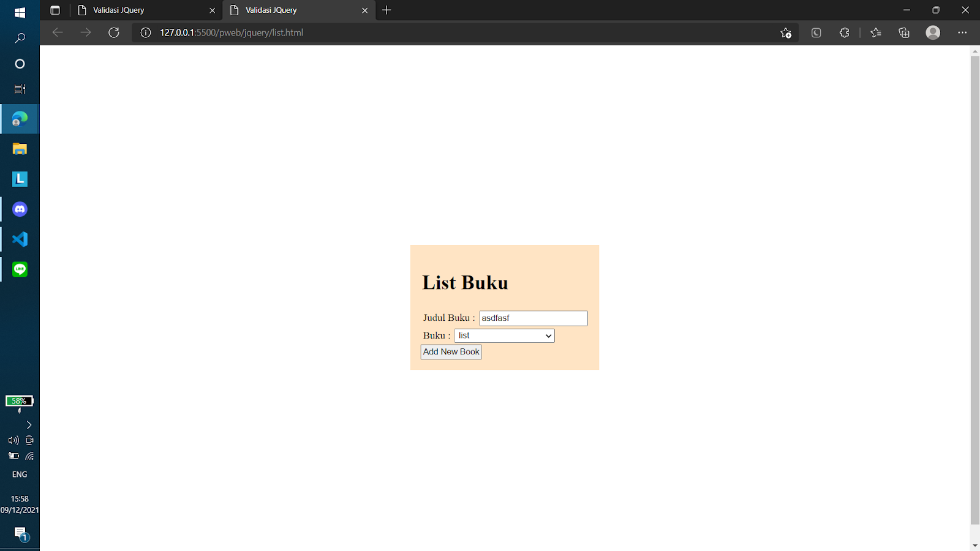Click the Judul Buku text field
This screenshot has height=551, width=980.
[533, 318]
